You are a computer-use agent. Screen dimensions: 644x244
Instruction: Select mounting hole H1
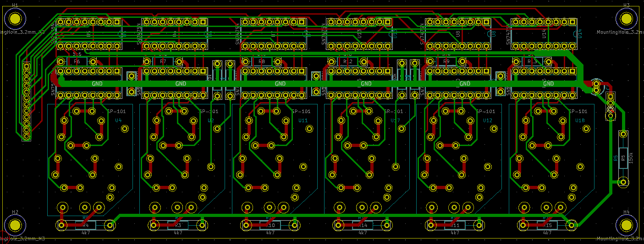click(15, 18)
